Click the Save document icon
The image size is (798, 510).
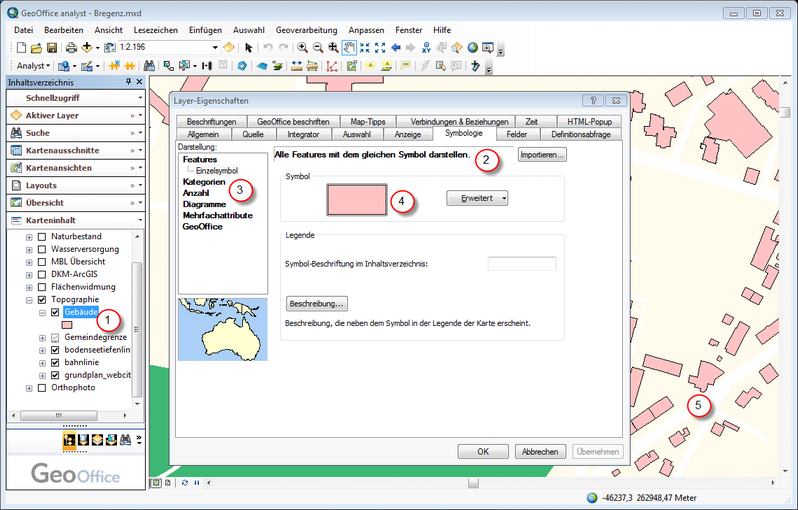pyautogui.click(x=51, y=48)
